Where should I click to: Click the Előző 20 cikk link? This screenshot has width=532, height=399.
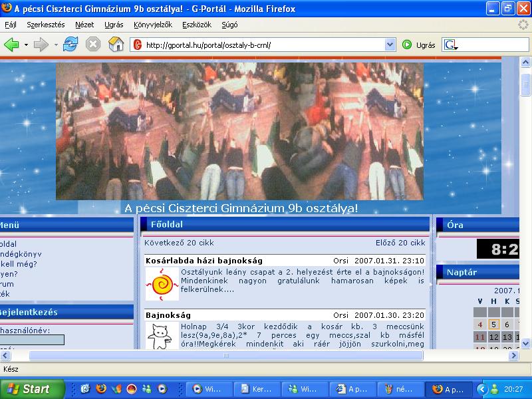400,243
